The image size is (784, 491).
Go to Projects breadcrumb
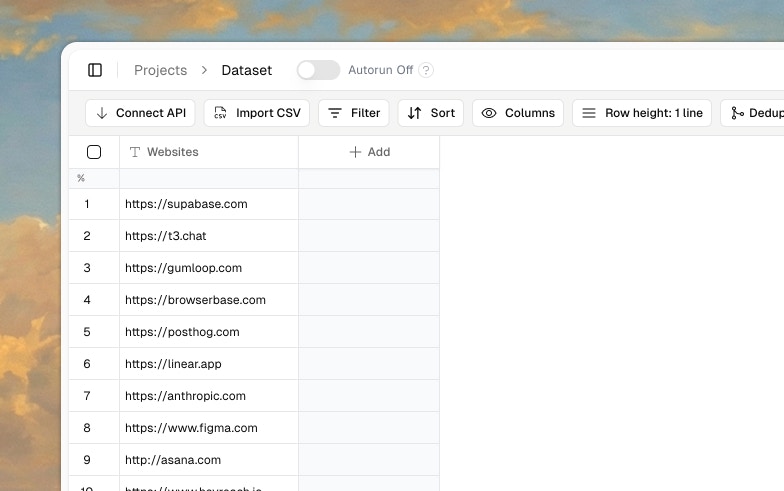160,70
